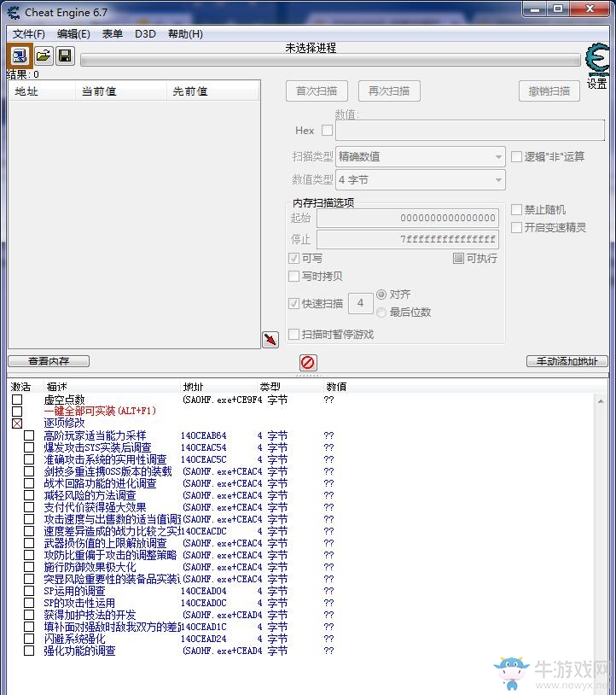Click the 查看内存 button
This screenshot has height=695, width=616.
(x=49, y=361)
